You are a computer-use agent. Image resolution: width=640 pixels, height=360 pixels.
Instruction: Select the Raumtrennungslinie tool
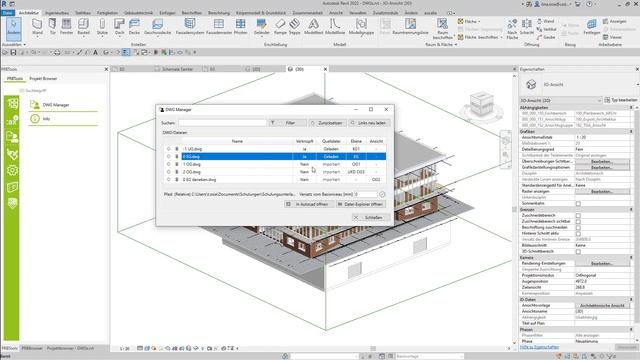[x=410, y=27]
